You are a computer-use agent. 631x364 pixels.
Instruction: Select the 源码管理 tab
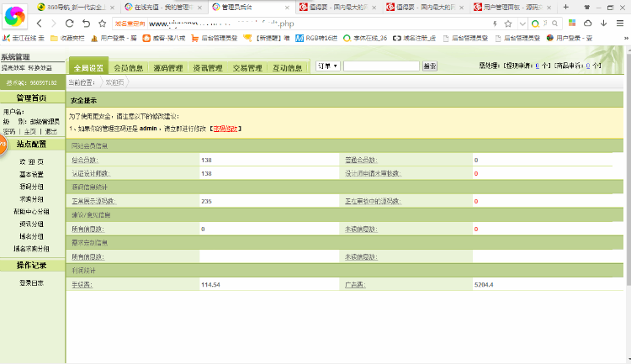[x=168, y=68]
